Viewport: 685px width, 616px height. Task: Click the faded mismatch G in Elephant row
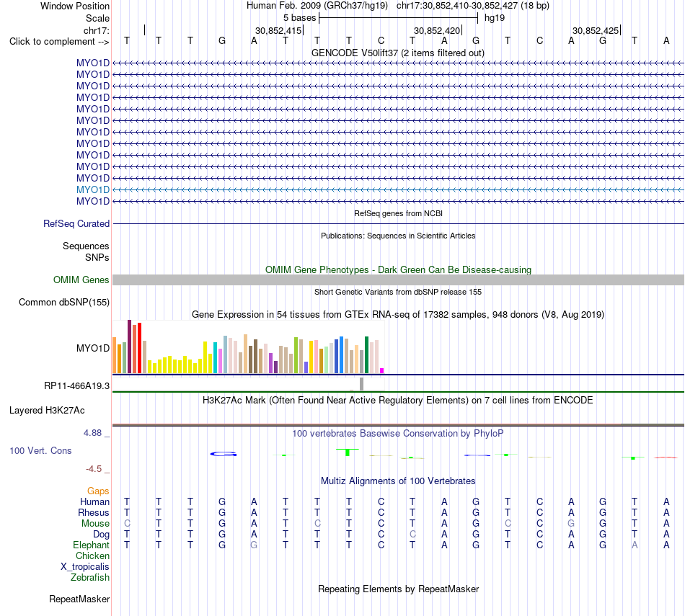253,545
